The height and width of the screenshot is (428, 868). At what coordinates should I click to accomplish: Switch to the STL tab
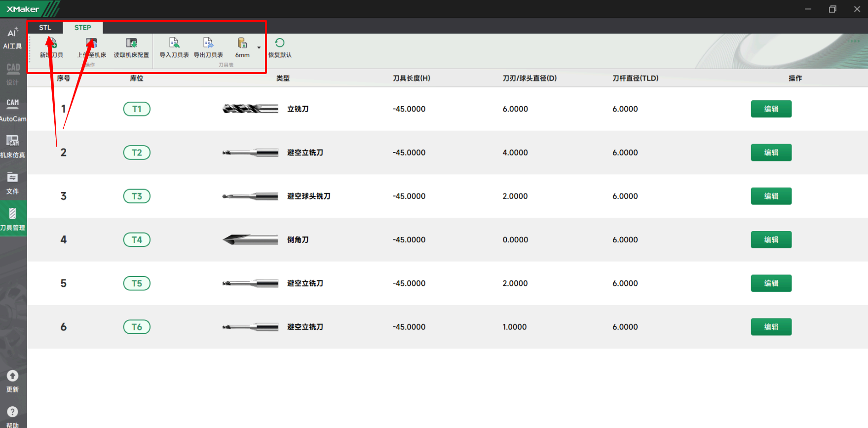[x=45, y=28]
